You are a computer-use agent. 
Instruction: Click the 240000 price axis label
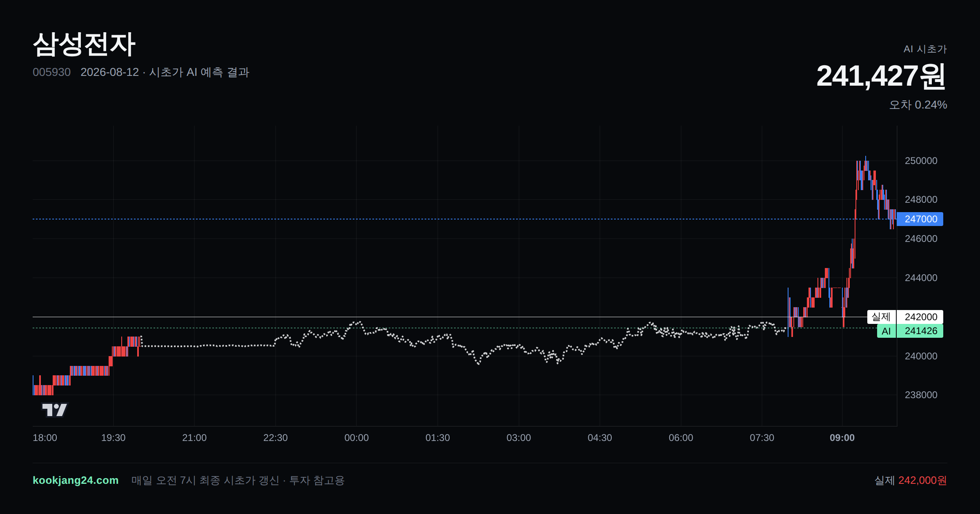[x=921, y=356]
